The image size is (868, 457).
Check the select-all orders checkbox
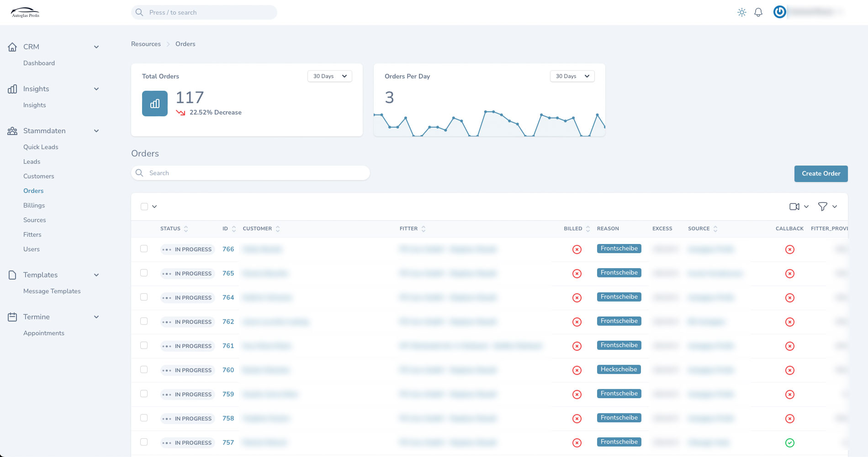(144, 207)
